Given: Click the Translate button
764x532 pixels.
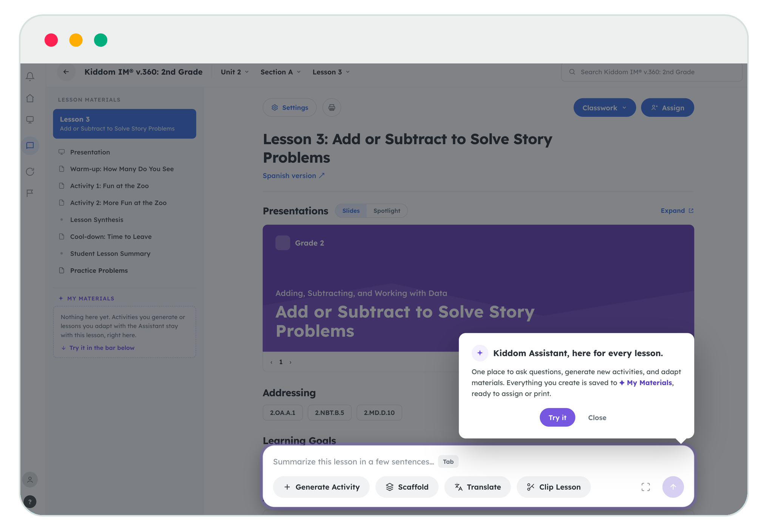Looking at the screenshot, I should pos(477,487).
